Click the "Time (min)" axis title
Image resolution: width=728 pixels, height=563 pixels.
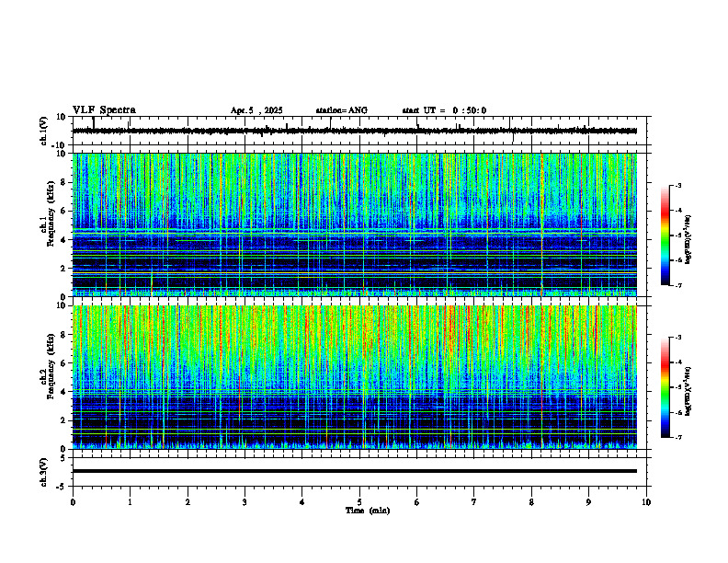[x=368, y=511]
